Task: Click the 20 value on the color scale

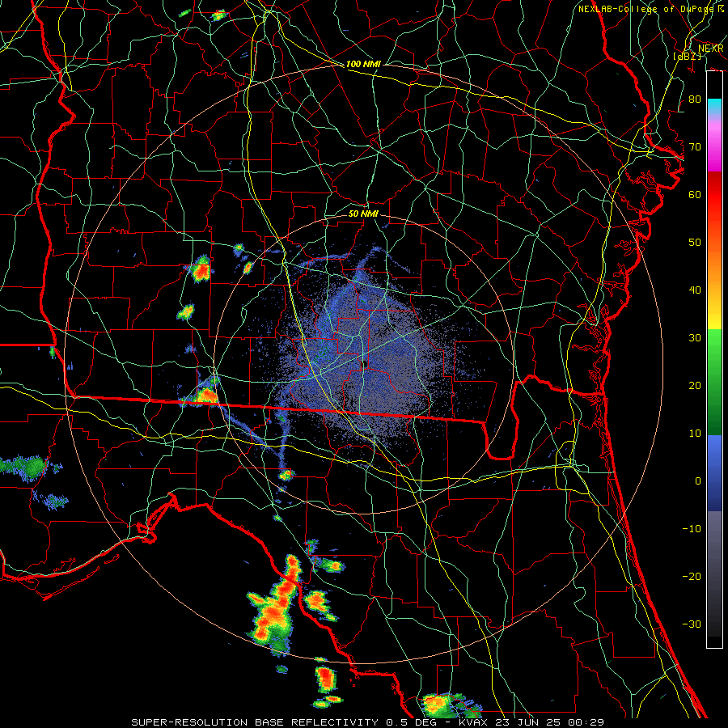Action: (x=695, y=386)
